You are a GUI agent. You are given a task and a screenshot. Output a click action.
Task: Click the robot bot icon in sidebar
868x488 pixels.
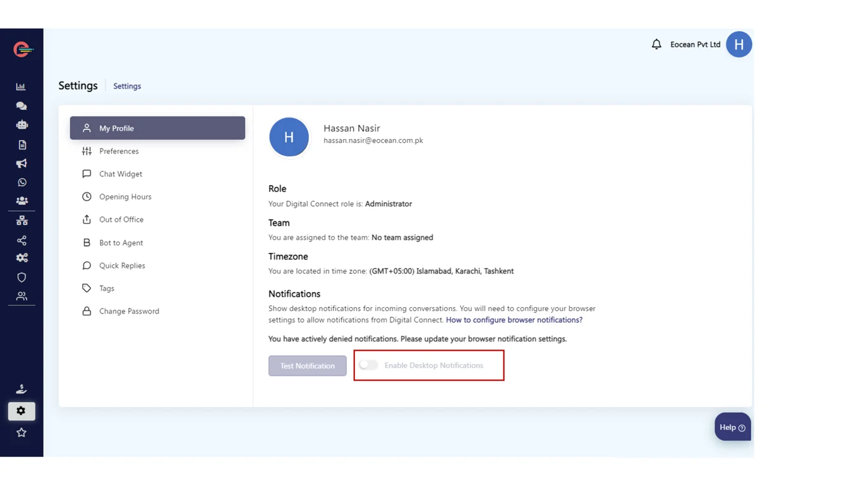click(x=21, y=125)
